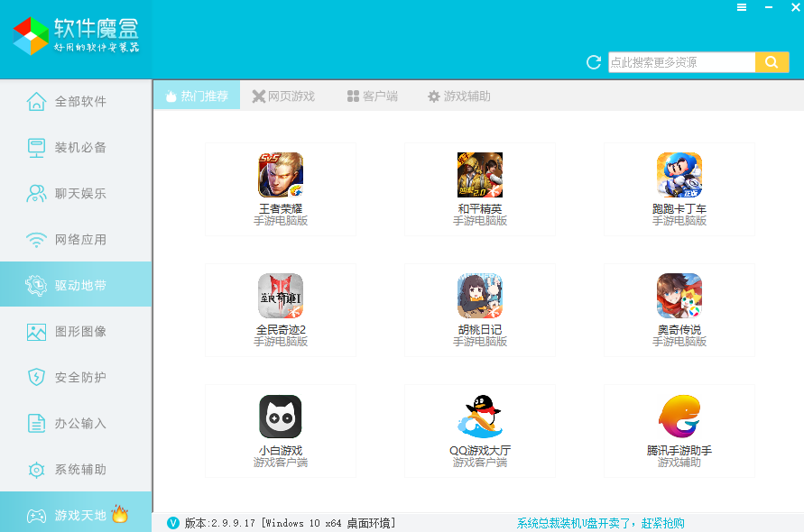Image resolution: width=804 pixels, height=532 pixels.
Task: Click the orange search magnifier button
Action: 772,62
